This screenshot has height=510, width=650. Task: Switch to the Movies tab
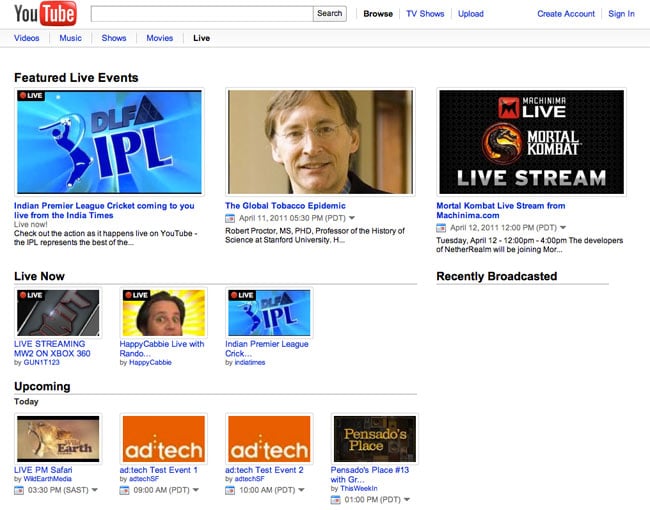[160, 38]
